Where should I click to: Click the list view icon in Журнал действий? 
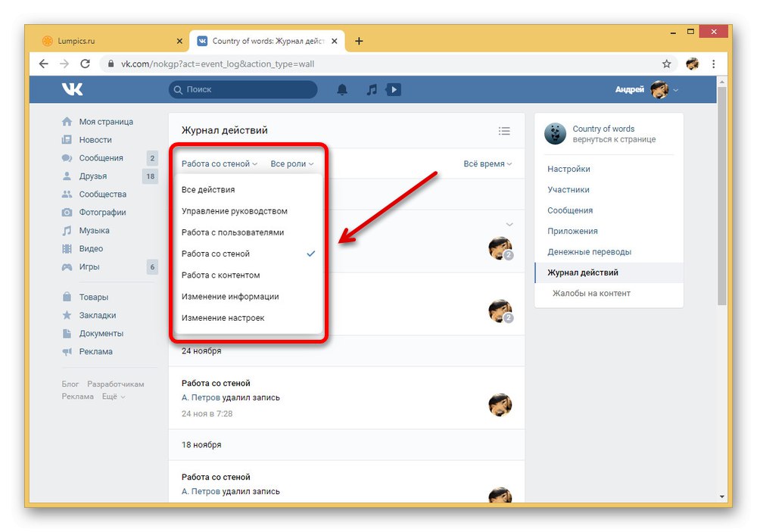(x=504, y=131)
